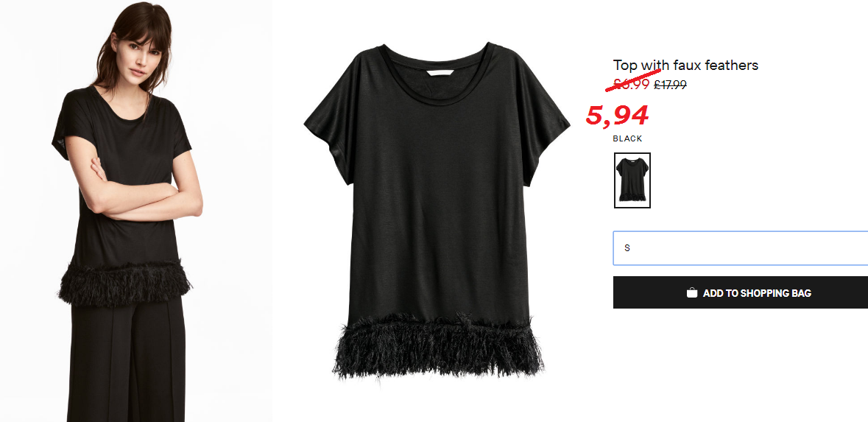Enlarge the flat black top product image

437,211
